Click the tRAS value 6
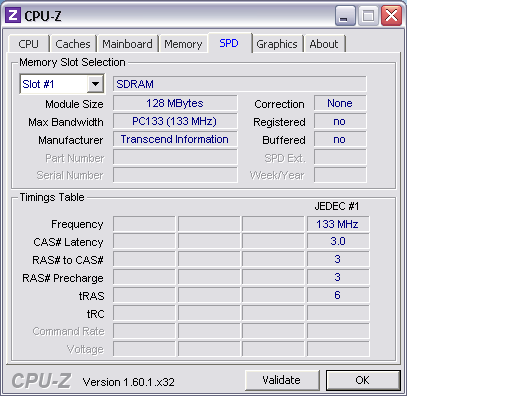 (x=338, y=295)
